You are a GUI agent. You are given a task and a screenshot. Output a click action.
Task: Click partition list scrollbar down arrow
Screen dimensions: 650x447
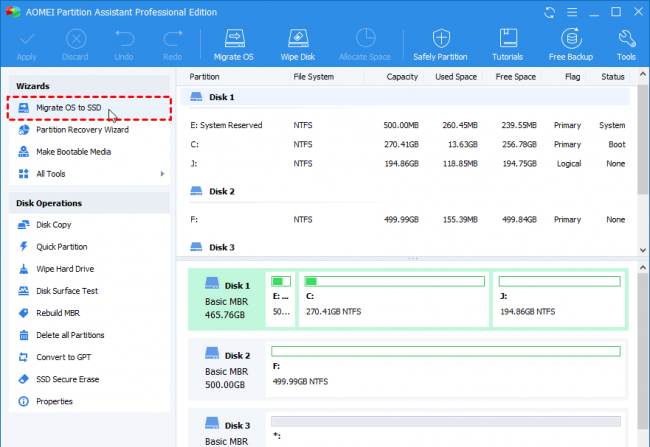[x=643, y=250]
